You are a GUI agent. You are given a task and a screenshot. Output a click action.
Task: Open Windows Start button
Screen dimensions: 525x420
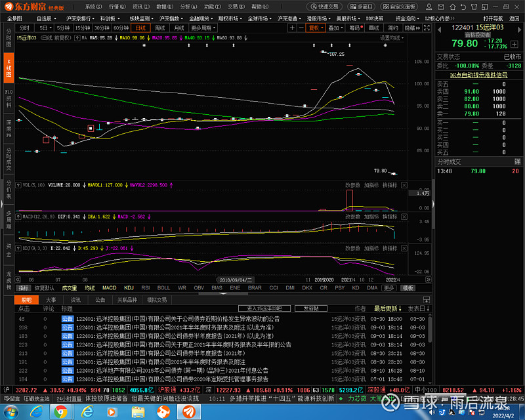click(x=11, y=412)
